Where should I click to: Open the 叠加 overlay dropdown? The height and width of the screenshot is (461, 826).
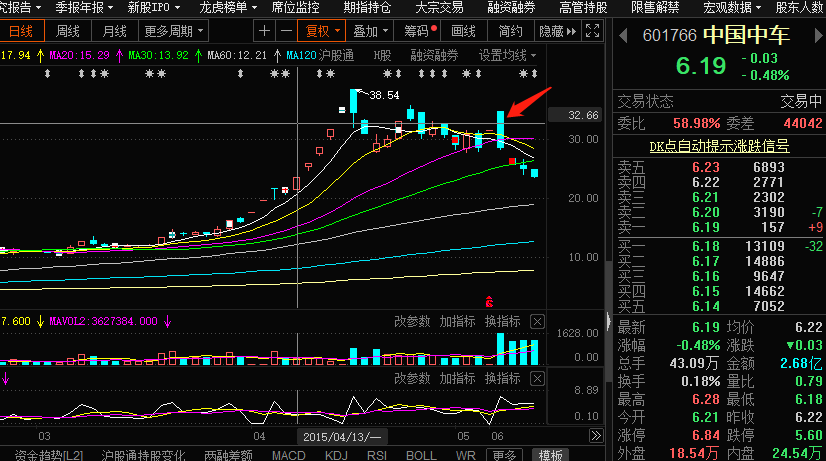pos(370,31)
